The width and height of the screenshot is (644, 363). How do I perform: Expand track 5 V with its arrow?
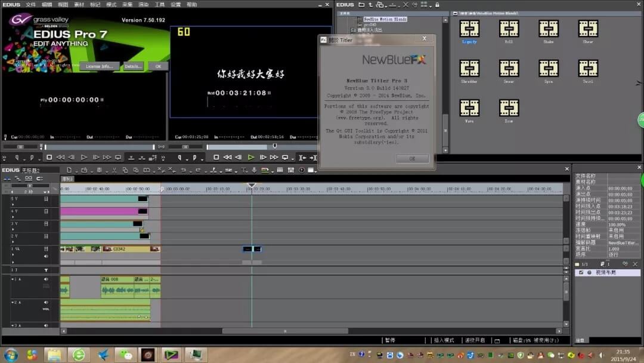(x=13, y=204)
